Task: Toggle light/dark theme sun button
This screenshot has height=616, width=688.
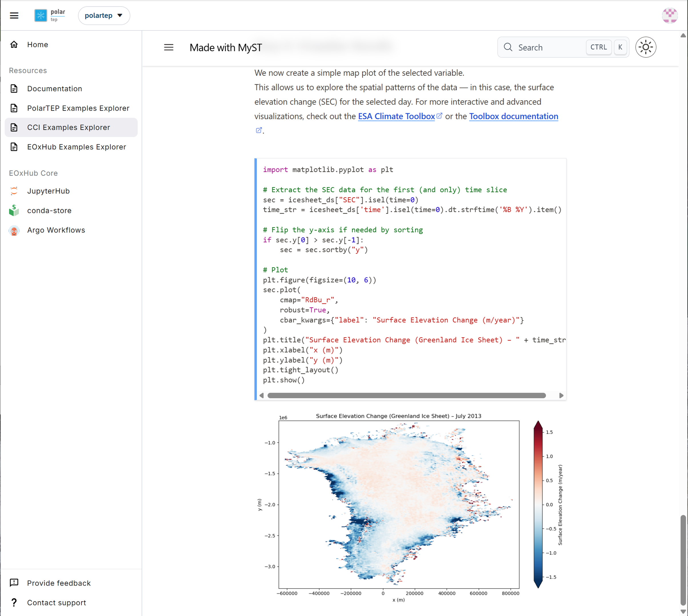Action: [646, 47]
